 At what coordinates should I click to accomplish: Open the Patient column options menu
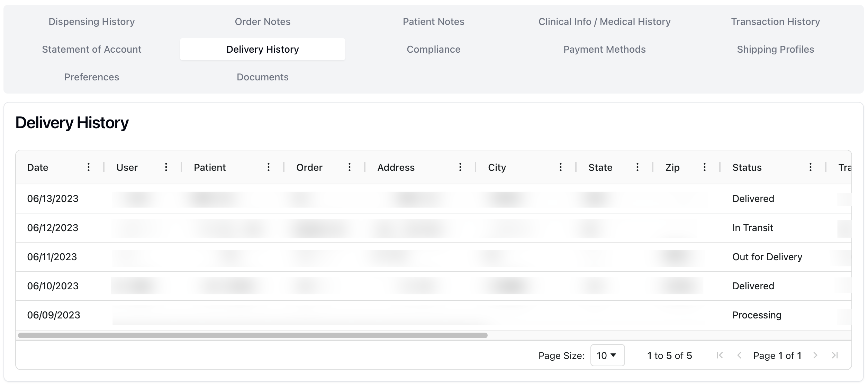click(269, 167)
